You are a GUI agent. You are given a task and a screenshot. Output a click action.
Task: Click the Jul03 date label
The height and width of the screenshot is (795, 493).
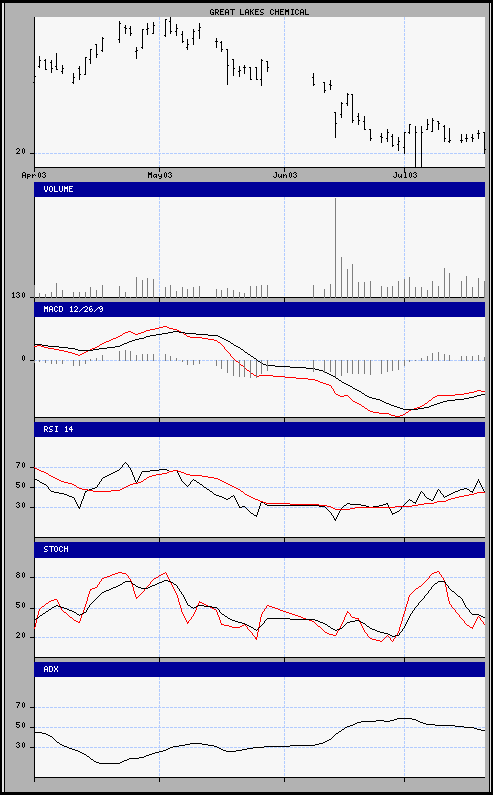(405, 175)
